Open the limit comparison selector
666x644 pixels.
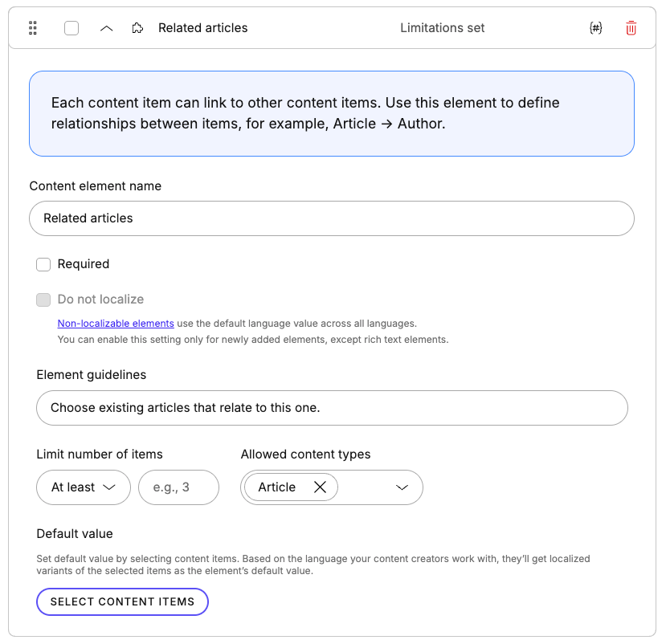coord(83,487)
